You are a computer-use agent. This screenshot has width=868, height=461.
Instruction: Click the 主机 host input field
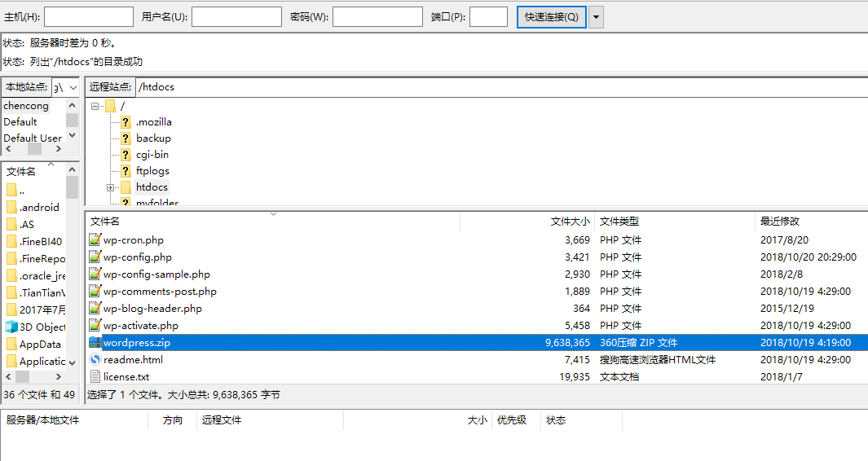pyautogui.click(x=88, y=17)
